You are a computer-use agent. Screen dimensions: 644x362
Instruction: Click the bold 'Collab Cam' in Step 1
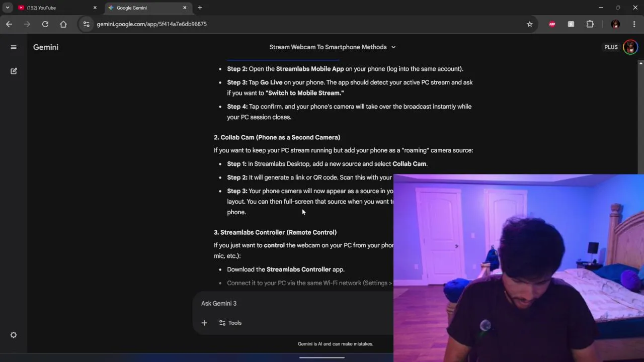coord(410,164)
